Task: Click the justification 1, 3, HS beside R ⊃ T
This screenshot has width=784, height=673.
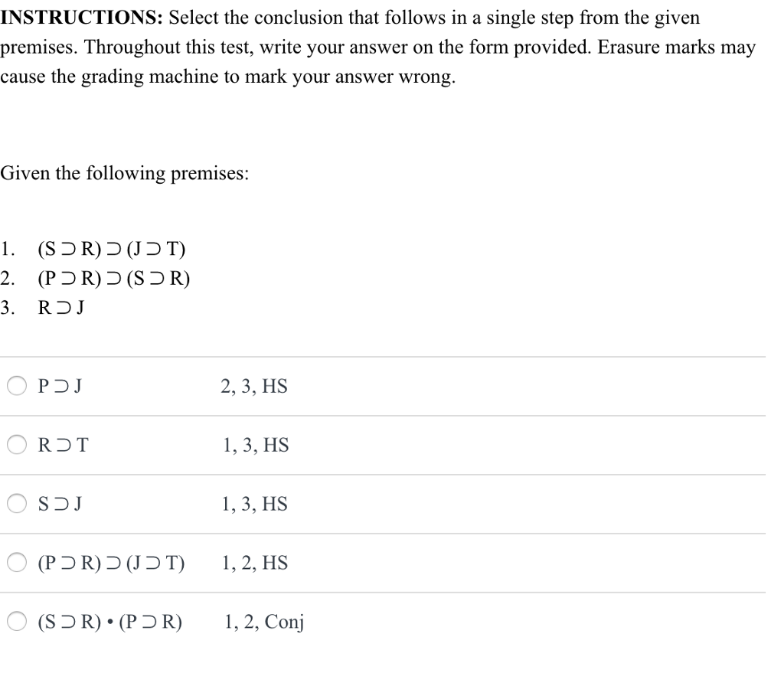Action: [253, 445]
